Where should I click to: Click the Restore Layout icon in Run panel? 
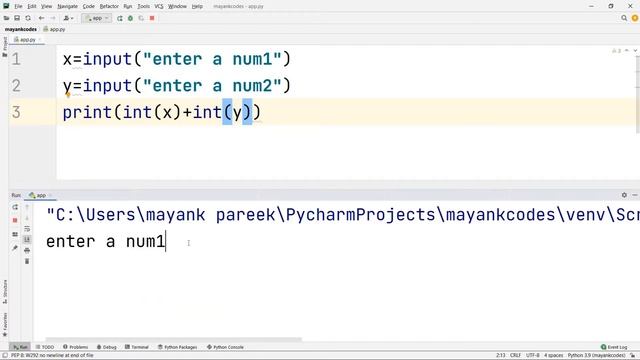point(15,234)
